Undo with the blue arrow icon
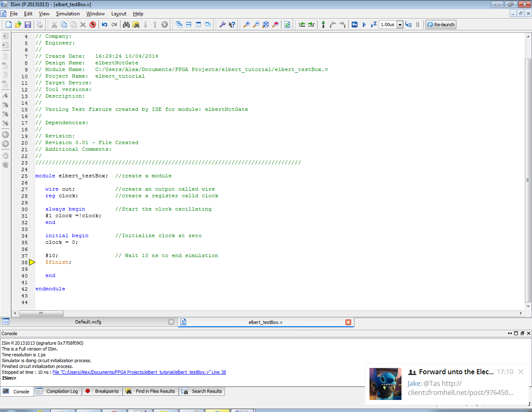This screenshot has width=532, height=412. pyautogui.click(x=104, y=25)
